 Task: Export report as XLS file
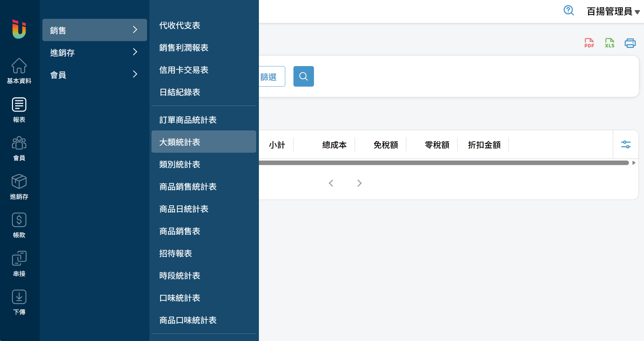tap(609, 43)
